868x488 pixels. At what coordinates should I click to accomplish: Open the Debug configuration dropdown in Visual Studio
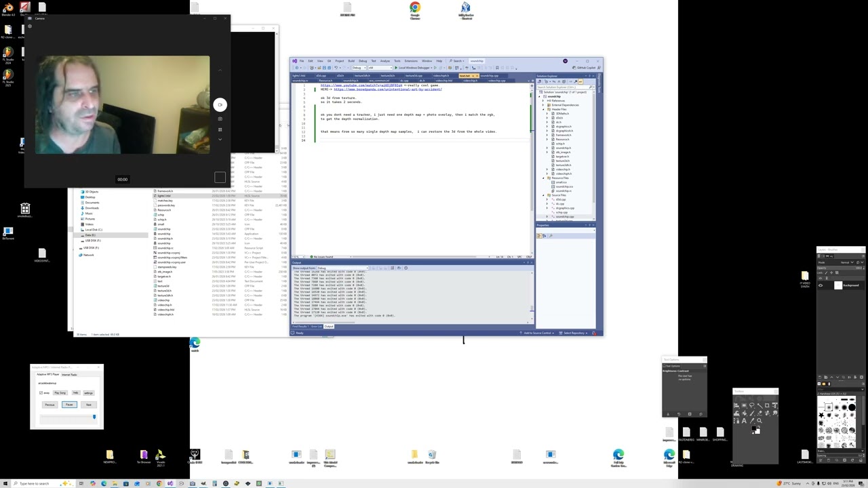click(359, 68)
